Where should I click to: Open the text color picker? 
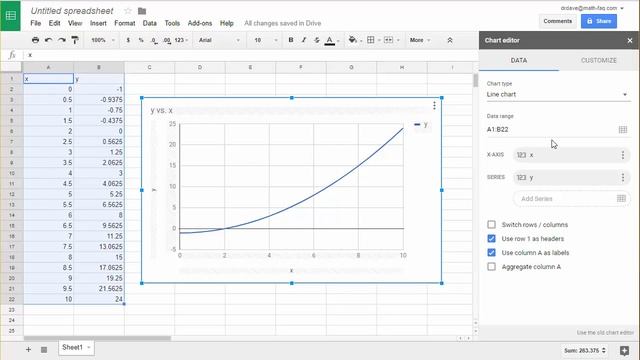point(330,40)
